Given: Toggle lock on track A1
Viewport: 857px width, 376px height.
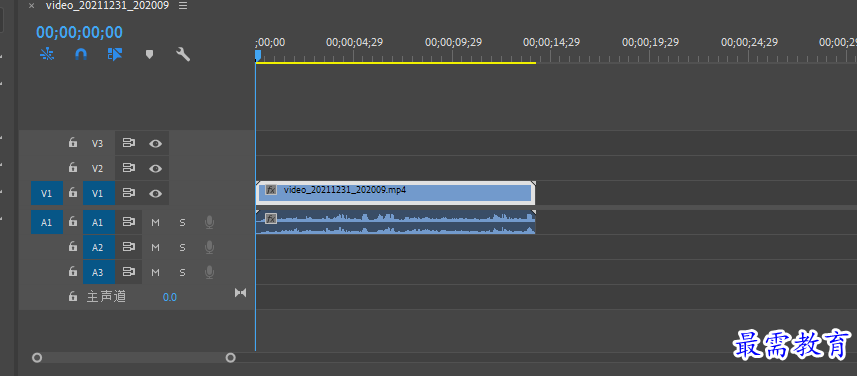Looking at the screenshot, I should click(73, 222).
